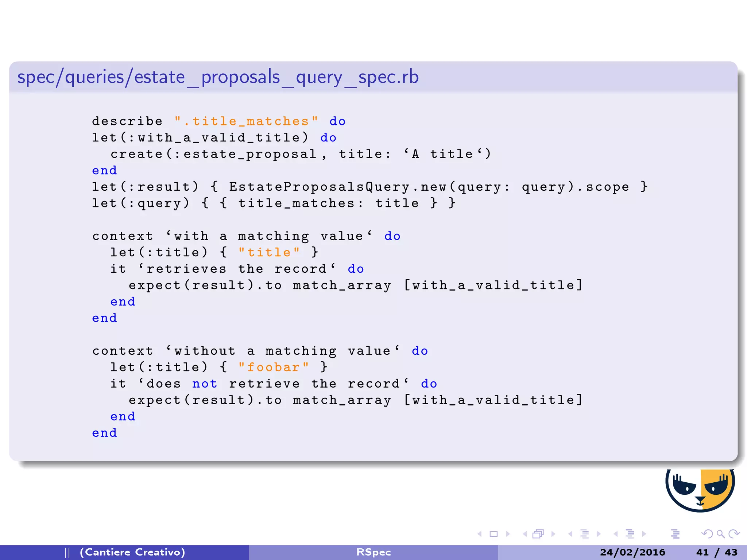The height and width of the screenshot is (560, 747).
Task: Click 'let(:with_a_valid_title) do' line
Action: click(x=214, y=138)
